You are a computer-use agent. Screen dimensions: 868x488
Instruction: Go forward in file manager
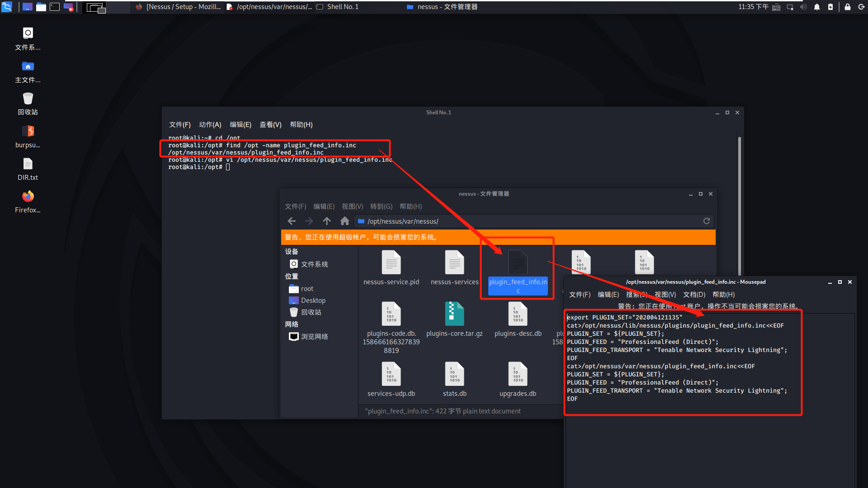[x=309, y=221]
